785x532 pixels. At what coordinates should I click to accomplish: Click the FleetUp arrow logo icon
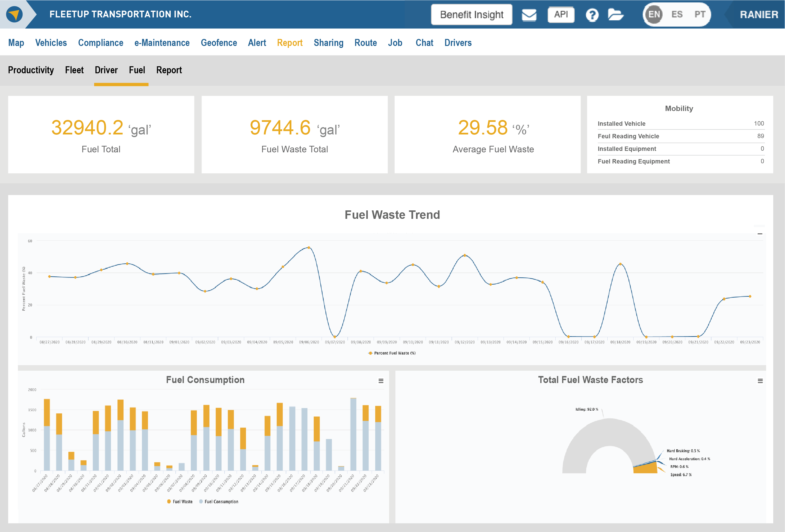pyautogui.click(x=14, y=15)
